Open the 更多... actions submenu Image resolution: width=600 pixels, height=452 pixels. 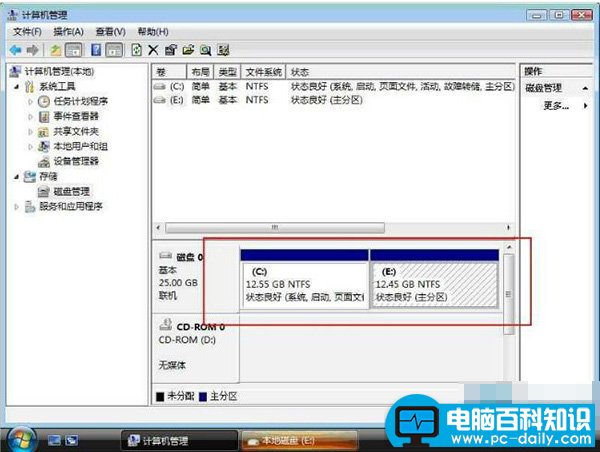(556, 106)
